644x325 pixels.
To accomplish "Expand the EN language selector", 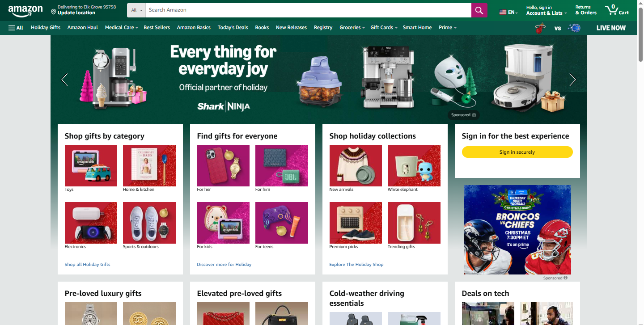I will point(508,12).
